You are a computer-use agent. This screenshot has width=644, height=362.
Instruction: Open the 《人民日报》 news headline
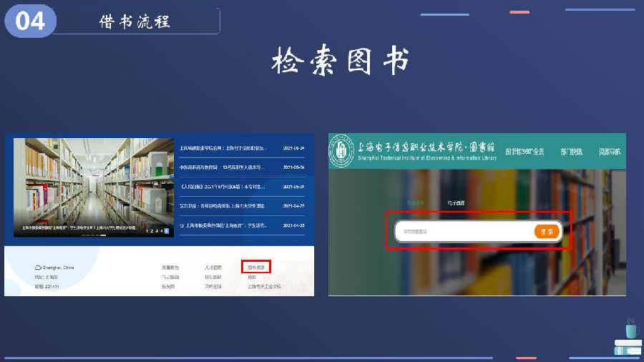pos(223,186)
